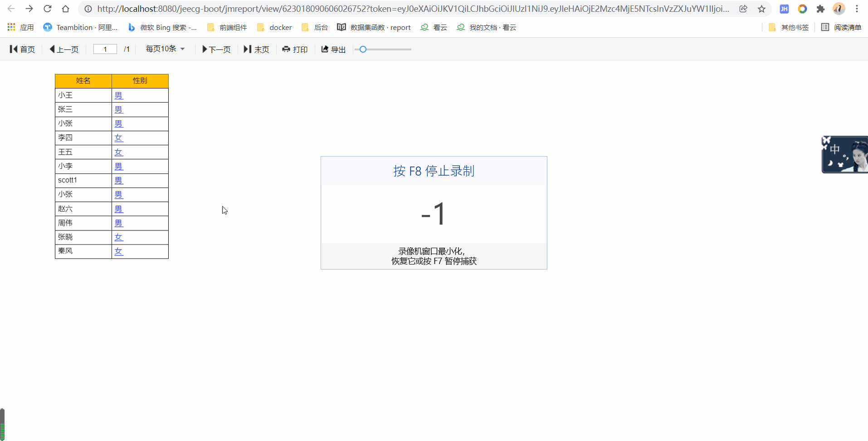The image size is (868, 441).
Task: Open the docker bookmark folder
Action: [274, 27]
